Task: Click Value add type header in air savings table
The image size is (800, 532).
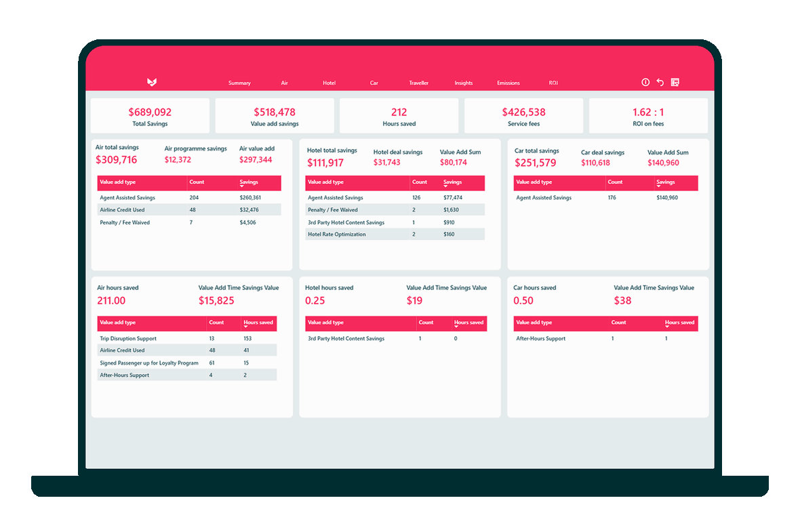Action: 117,182
